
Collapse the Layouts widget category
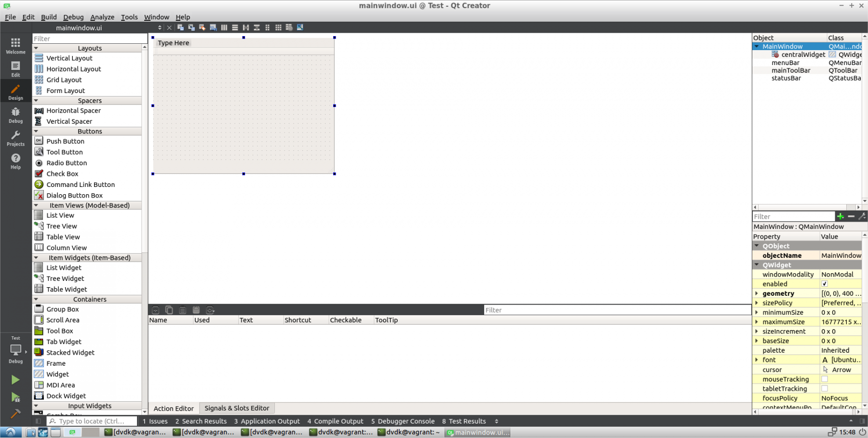point(36,48)
